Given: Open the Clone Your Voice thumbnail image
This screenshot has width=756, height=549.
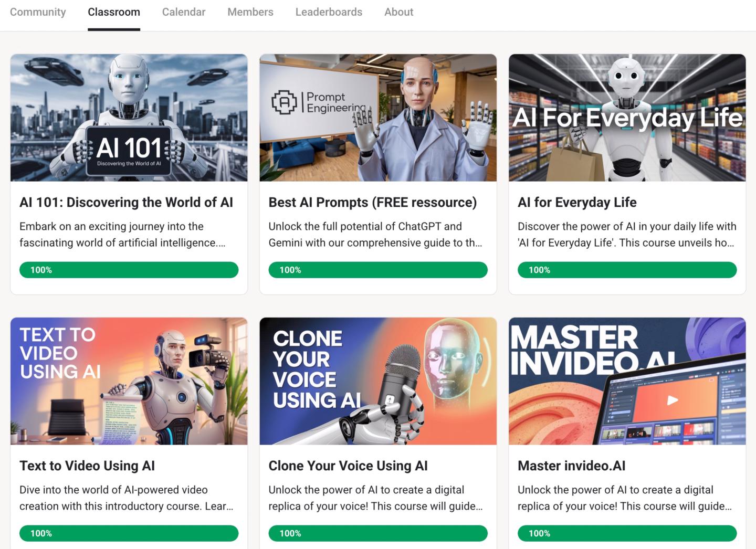Looking at the screenshot, I should tap(378, 381).
